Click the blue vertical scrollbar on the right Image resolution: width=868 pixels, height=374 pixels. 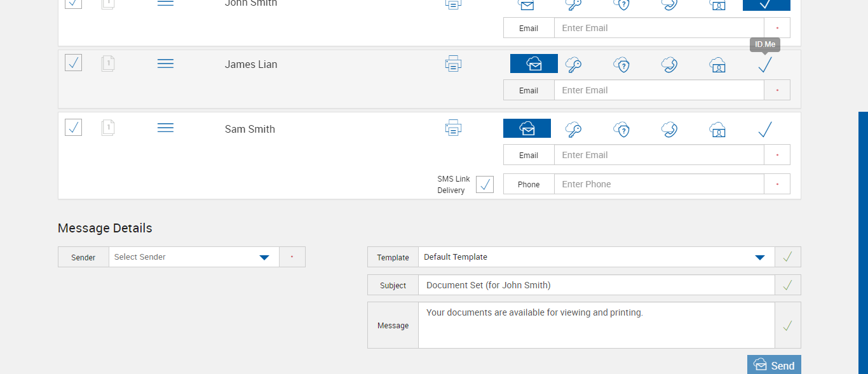(863, 241)
